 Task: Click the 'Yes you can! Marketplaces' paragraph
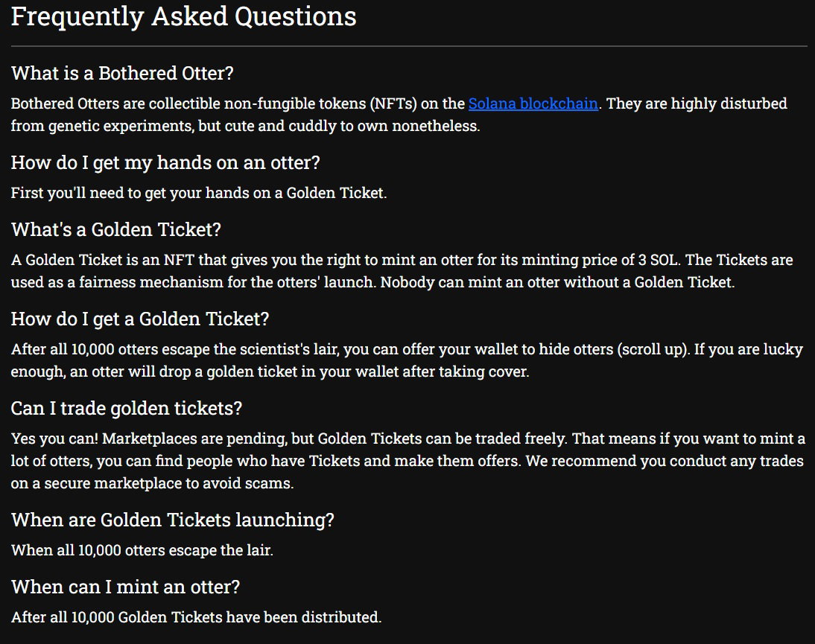408,461
